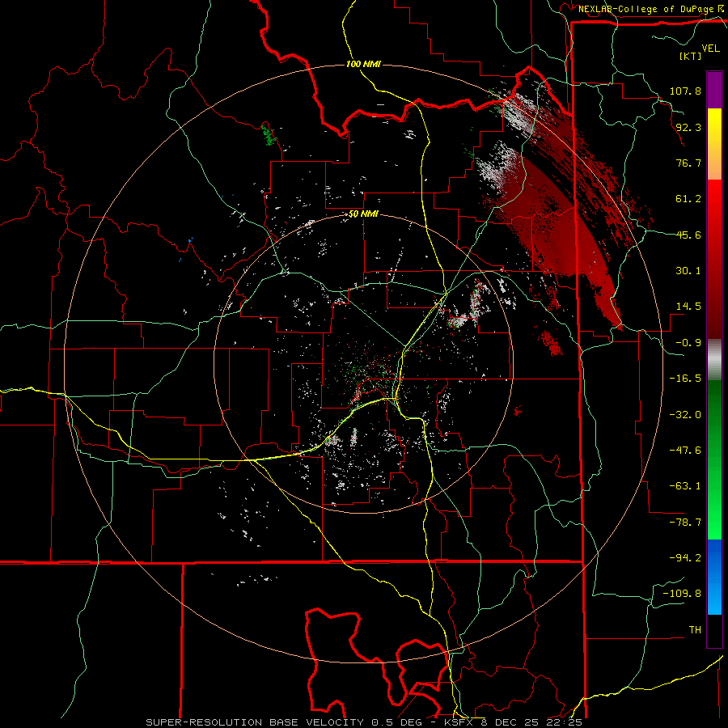Click the -32.0 velocity scale value

coord(685,415)
